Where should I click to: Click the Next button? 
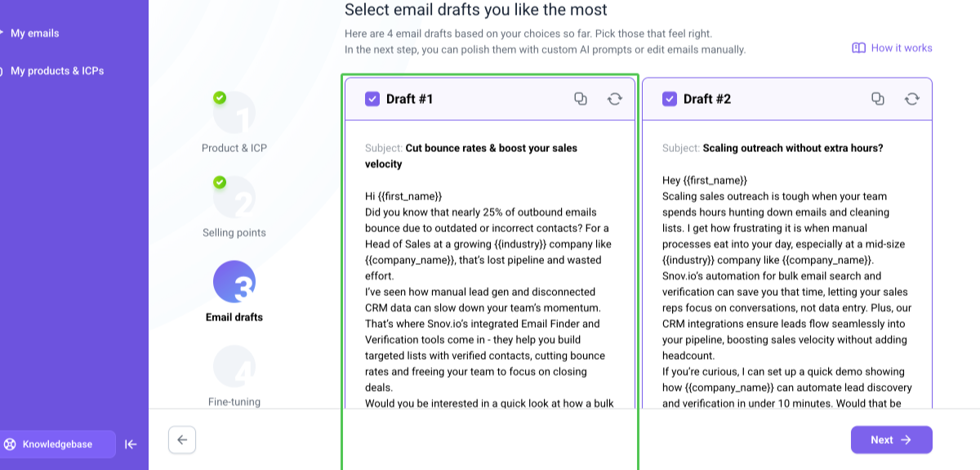click(x=892, y=440)
